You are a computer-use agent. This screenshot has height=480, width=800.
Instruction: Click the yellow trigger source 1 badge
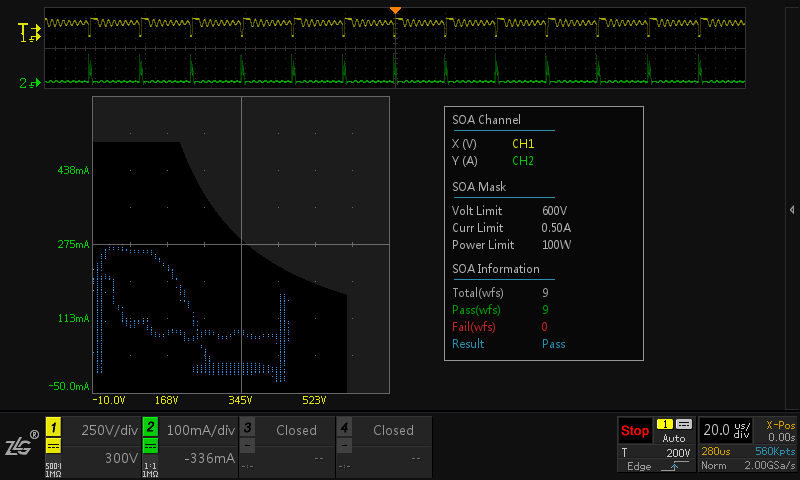665,424
